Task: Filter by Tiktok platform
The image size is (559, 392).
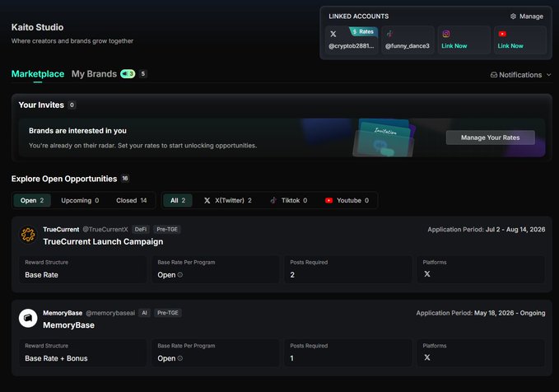Action: [x=288, y=200]
